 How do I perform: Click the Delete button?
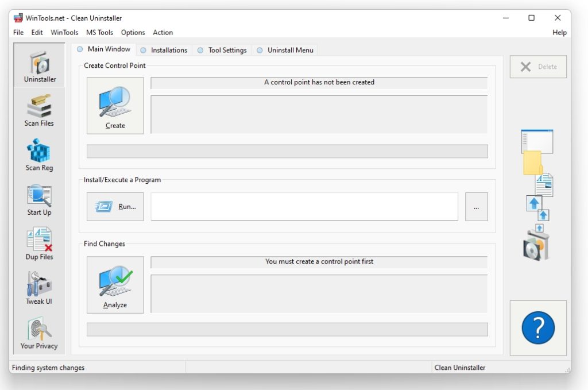[x=538, y=67]
